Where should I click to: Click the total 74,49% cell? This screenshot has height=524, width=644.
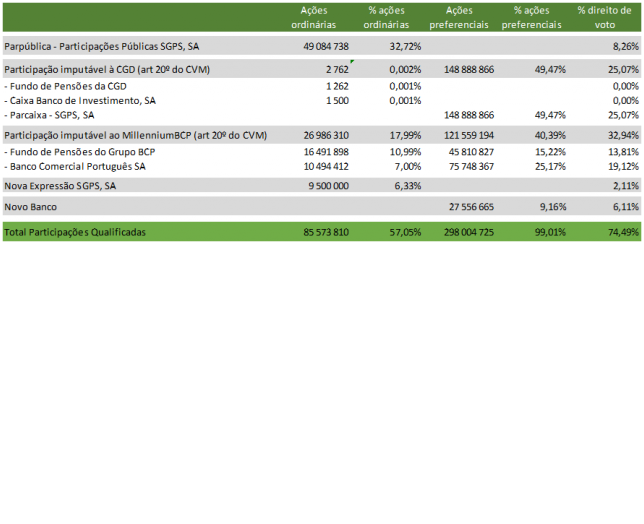tap(623, 232)
